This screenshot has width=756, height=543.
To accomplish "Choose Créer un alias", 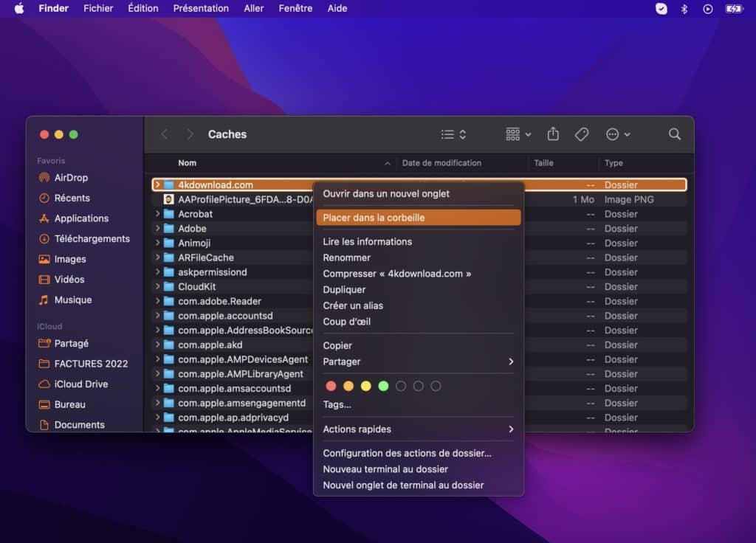I will point(419,305).
